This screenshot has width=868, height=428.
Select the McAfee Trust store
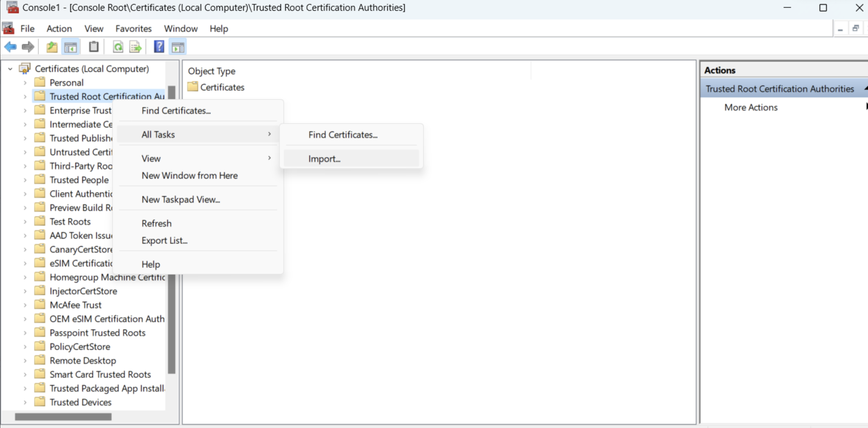[x=75, y=305]
